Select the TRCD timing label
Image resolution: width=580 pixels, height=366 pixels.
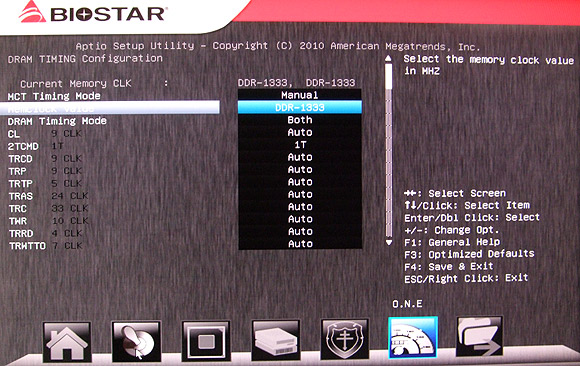pos(21,159)
